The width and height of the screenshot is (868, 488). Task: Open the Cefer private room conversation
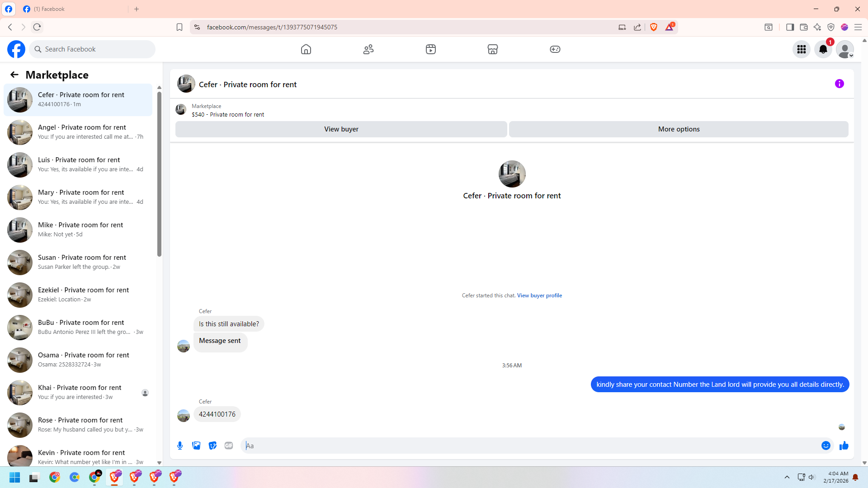78,100
